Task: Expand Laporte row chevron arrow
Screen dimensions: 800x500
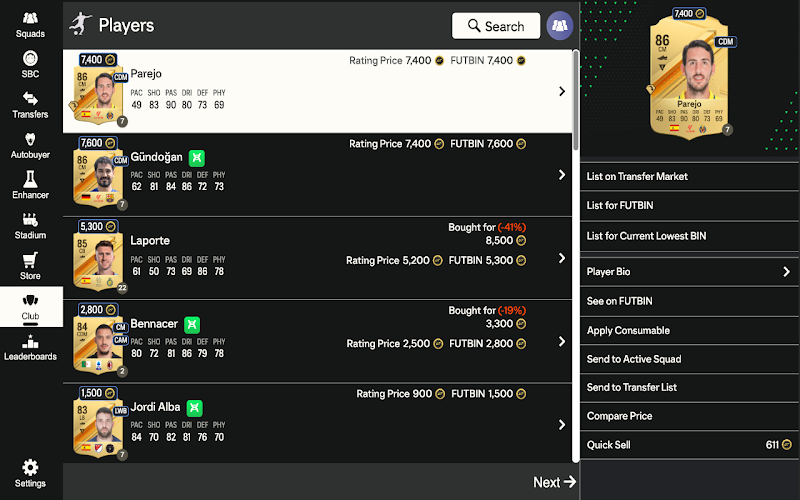Action: (x=562, y=258)
